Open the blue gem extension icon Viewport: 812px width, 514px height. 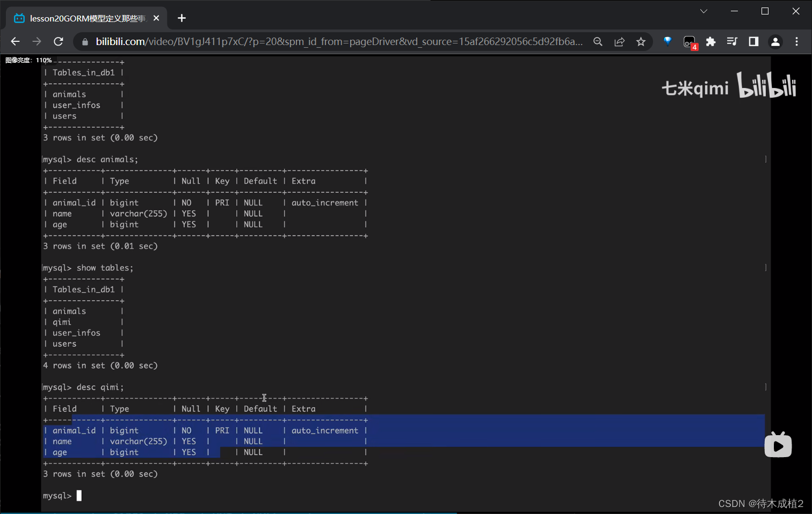click(x=668, y=41)
